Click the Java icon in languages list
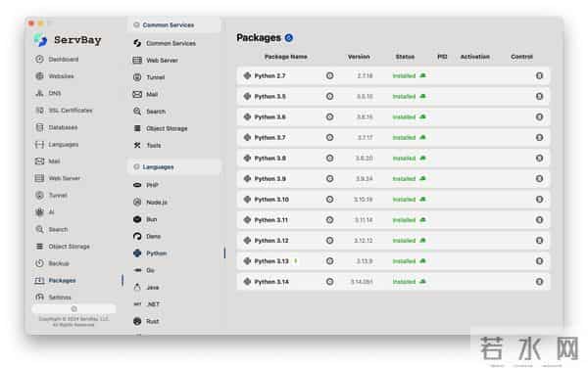 click(x=137, y=287)
